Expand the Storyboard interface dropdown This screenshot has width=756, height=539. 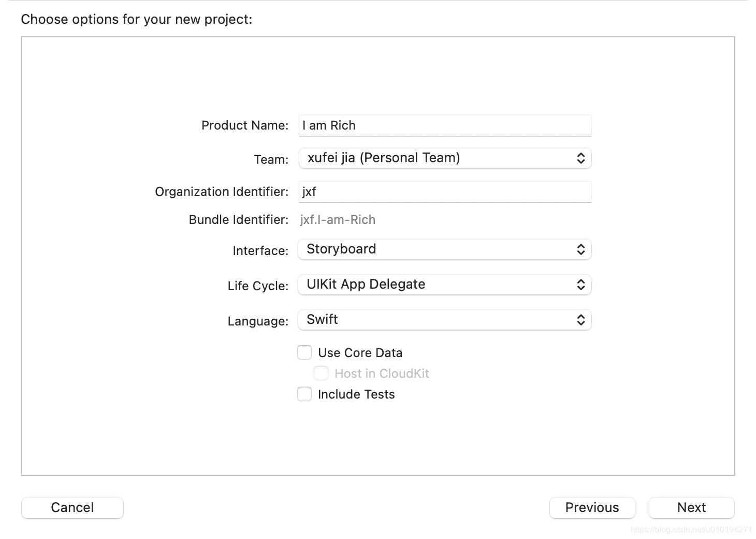coord(444,249)
